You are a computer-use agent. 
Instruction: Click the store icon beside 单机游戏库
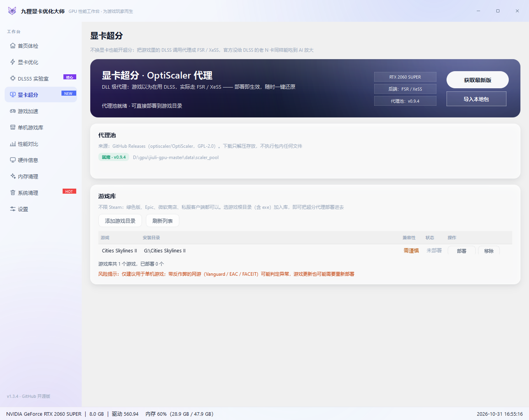click(13, 128)
